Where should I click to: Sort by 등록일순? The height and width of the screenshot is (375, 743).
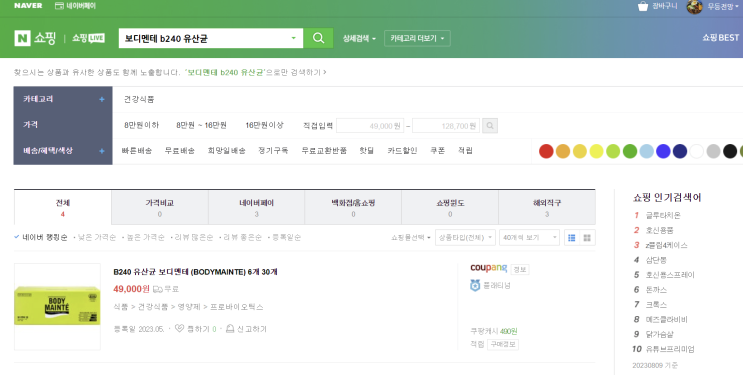pyautogui.click(x=285, y=237)
